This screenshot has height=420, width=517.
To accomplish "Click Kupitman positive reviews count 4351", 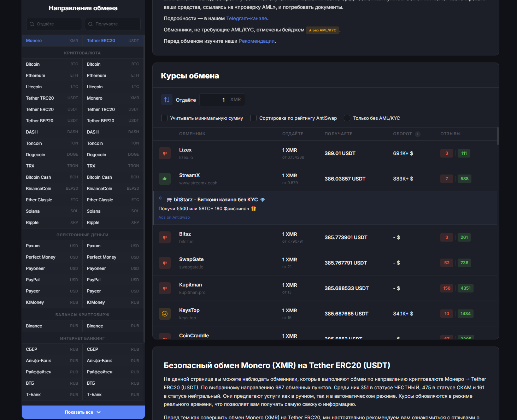I will (465, 288).
